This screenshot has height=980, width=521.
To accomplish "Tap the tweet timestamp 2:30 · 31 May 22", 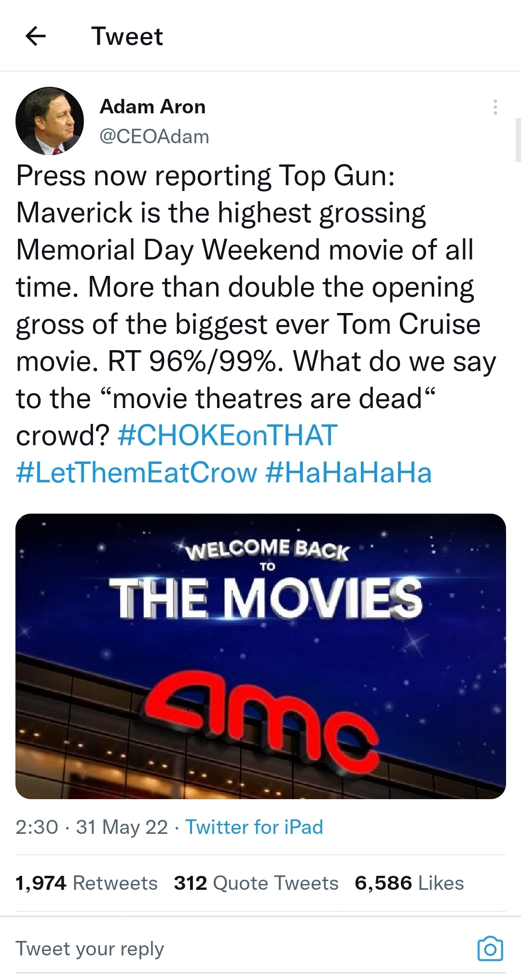I will (92, 827).
